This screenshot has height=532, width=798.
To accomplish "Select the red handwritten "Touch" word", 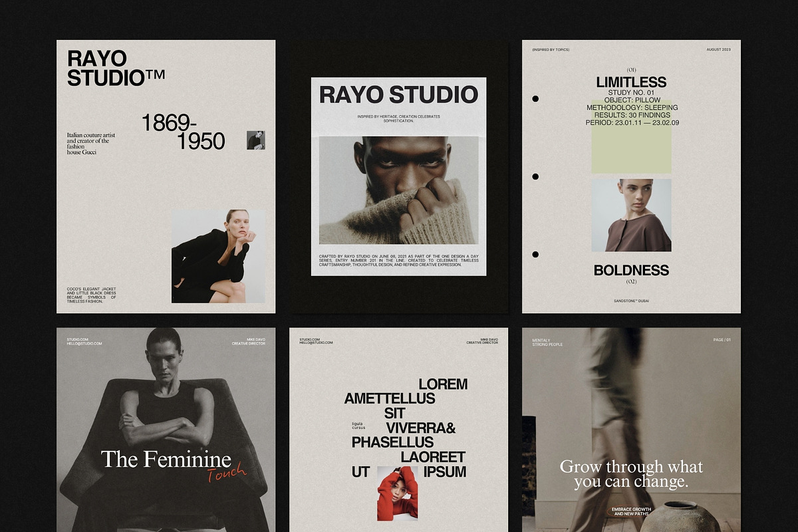I will click(227, 474).
